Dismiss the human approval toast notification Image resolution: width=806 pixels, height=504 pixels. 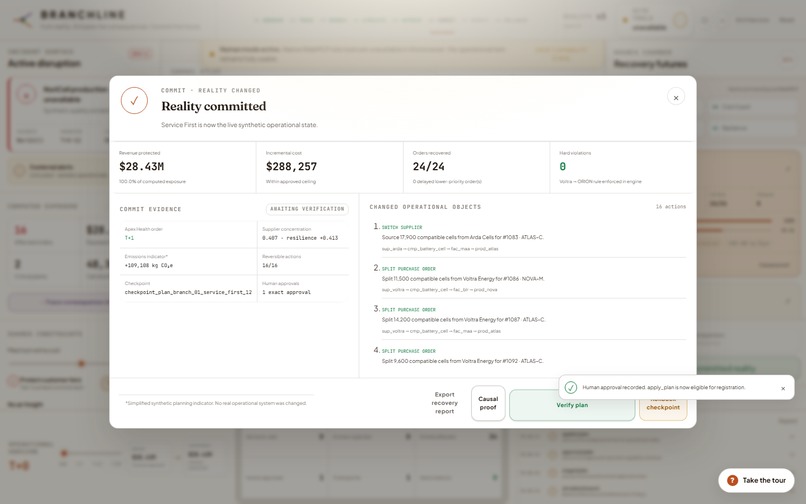pyautogui.click(x=783, y=388)
